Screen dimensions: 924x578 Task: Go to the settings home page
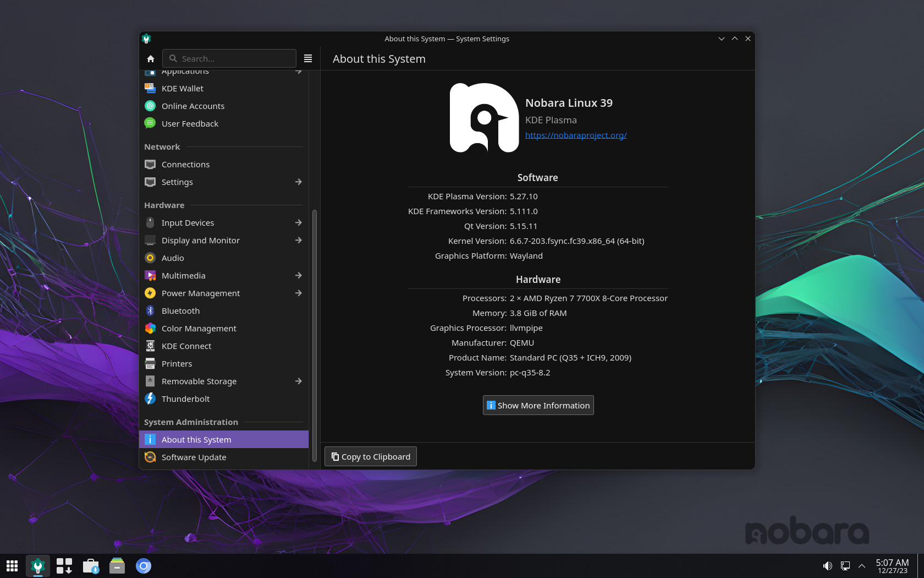(151, 59)
